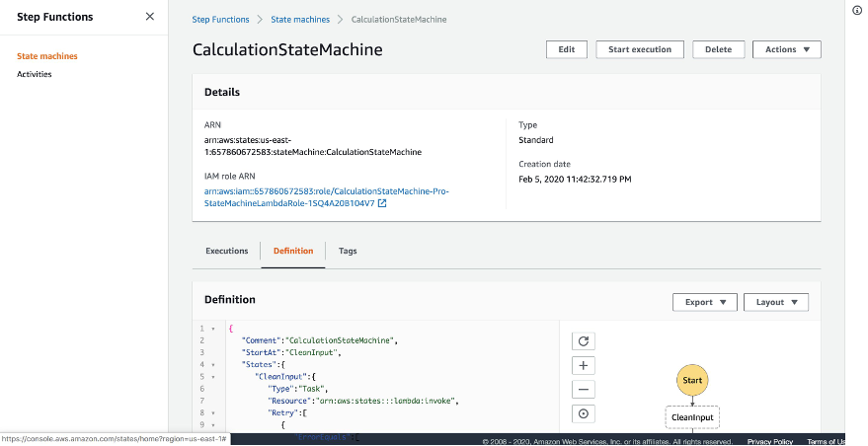This screenshot has width=868, height=446.
Task: Select the Definition tab
Action: (293, 251)
